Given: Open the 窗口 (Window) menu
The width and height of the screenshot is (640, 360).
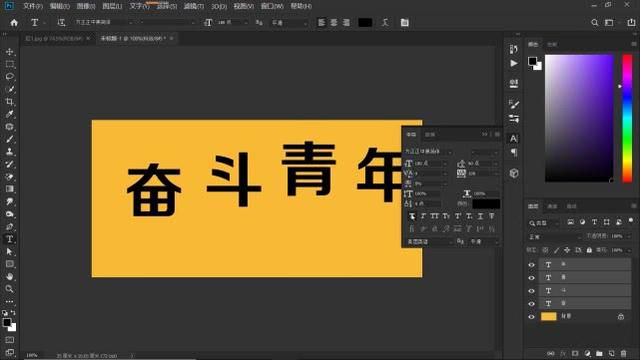Looking at the screenshot, I should coord(272,6).
